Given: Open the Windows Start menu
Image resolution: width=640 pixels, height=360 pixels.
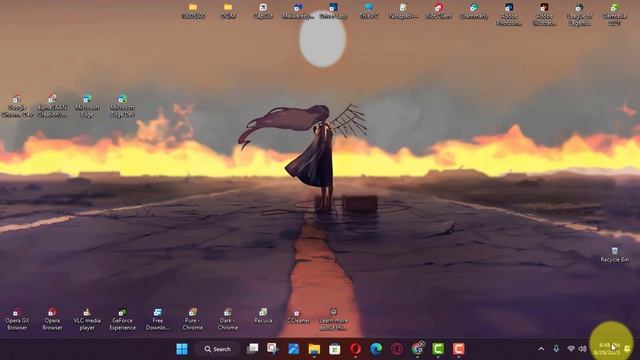Looking at the screenshot, I should pyautogui.click(x=182, y=349).
